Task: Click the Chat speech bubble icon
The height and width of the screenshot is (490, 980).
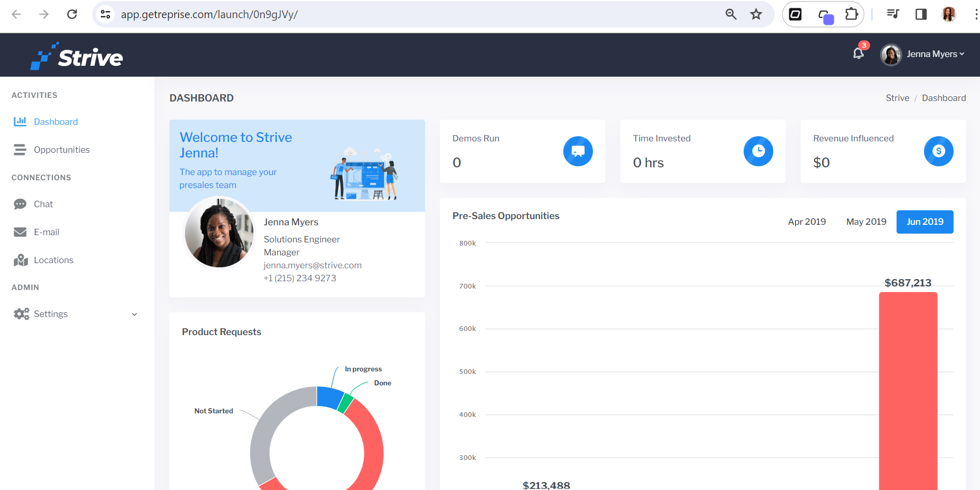Action: pos(20,204)
